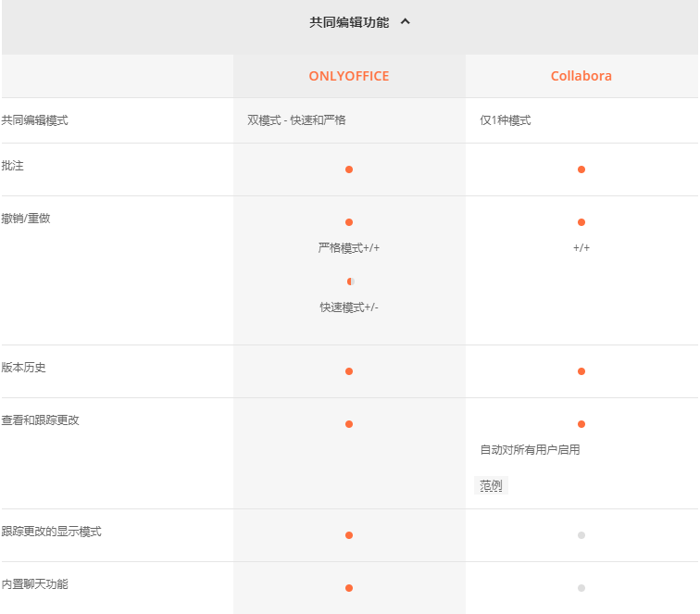
Task: Click the 快速模式+/- text
Action: pos(349,307)
